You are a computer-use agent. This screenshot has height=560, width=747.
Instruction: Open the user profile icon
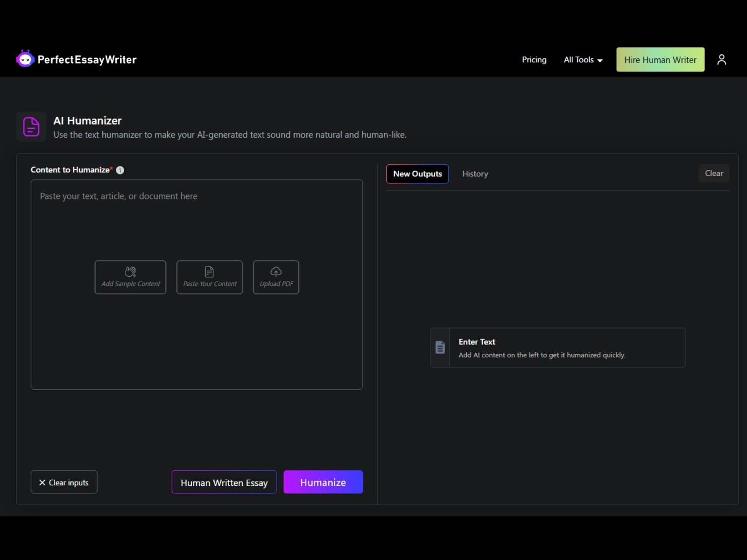(721, 59)
